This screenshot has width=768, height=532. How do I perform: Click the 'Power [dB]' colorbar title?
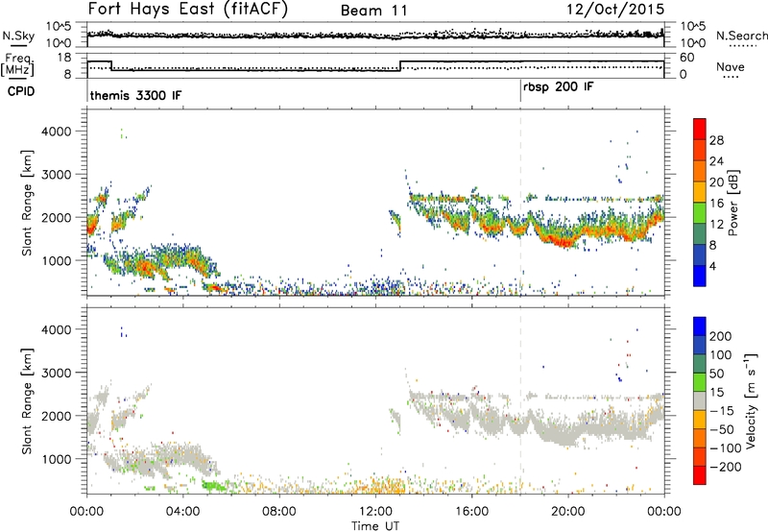pyautogui.click(x=733, y=203)
